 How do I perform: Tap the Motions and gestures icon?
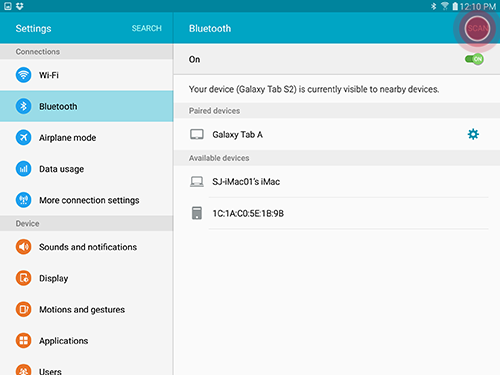(23, 309)
